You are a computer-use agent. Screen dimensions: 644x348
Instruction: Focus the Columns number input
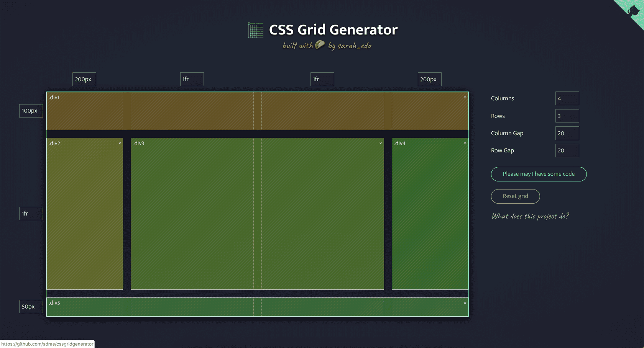point(567,98)
